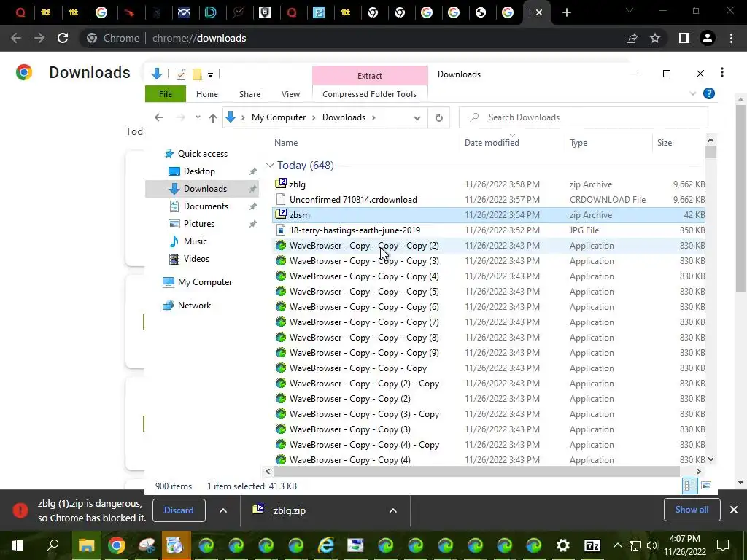Open a new Chrome tab with plus button
The width and height of the screenshot is (747, 560).
coord(566,12)
